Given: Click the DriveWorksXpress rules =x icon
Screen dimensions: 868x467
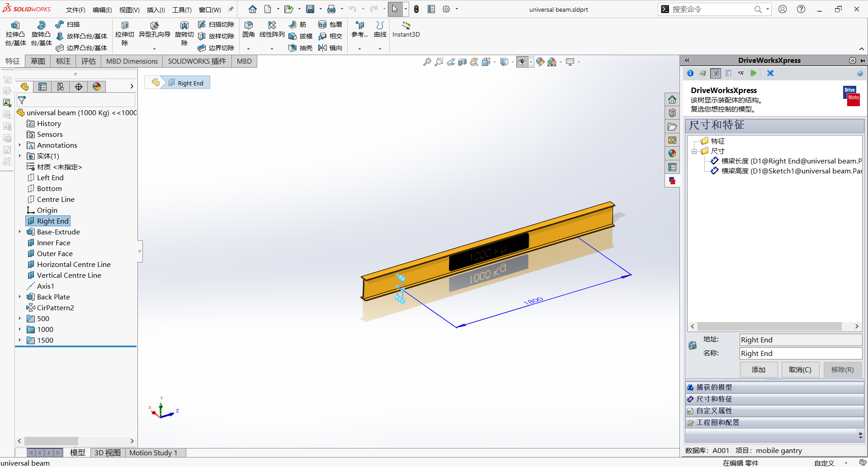Looking at the screenshot, I should click(x=741, y=73).
